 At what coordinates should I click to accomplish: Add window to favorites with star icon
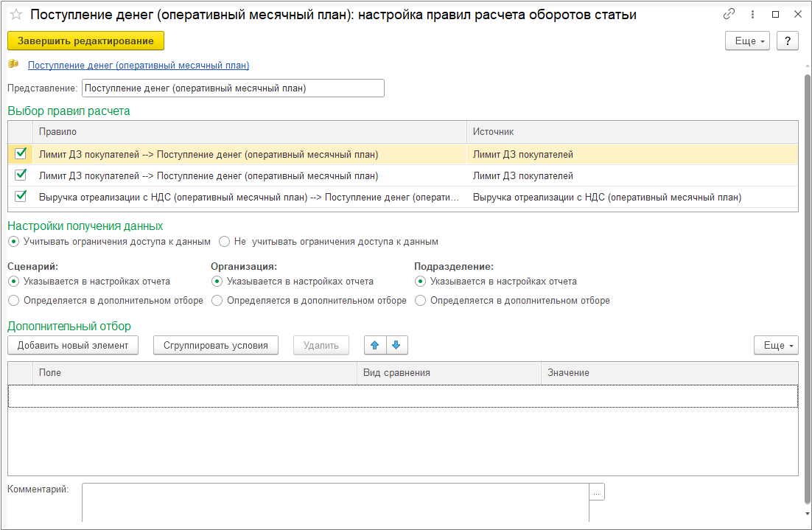(x=15, y=15)
